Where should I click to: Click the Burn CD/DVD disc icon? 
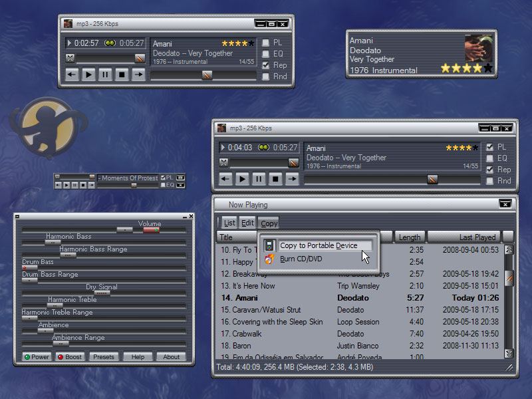pyautogui.click(x=269, y=259)
